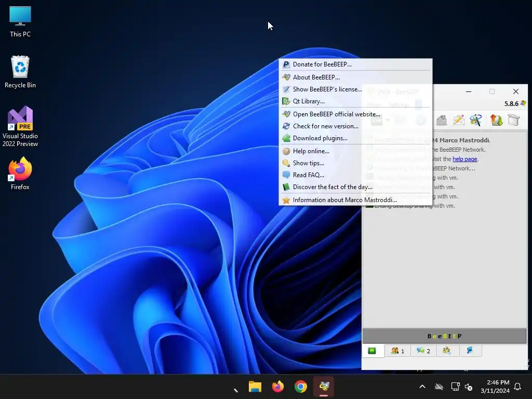Select Check for new version
The width and height of the screenshot is (532, 399).
pyautogui.click(x=355, y=126)
